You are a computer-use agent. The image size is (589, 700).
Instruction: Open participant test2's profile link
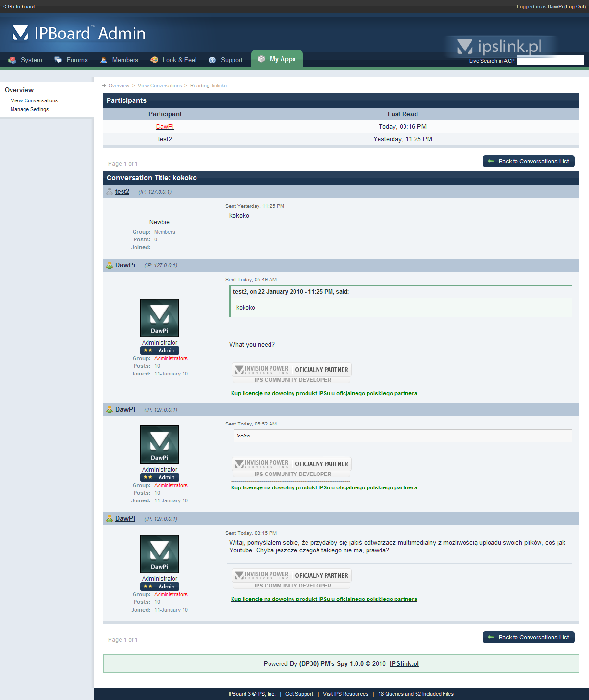pos(165,139)
